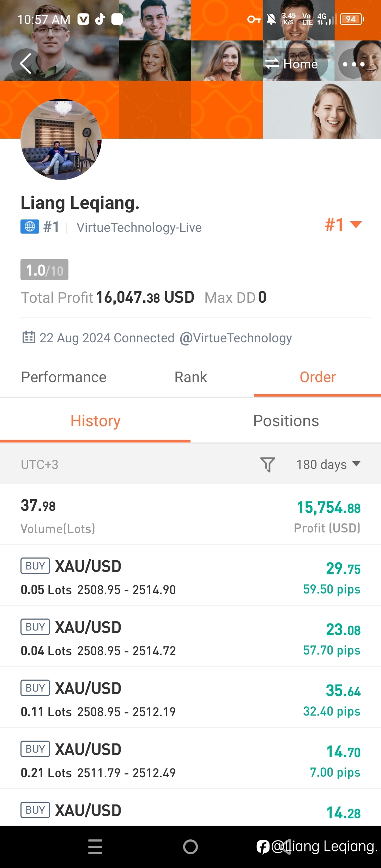Expand the orange #1 account dropdown

pyautogui.click(x=343, y=224)
